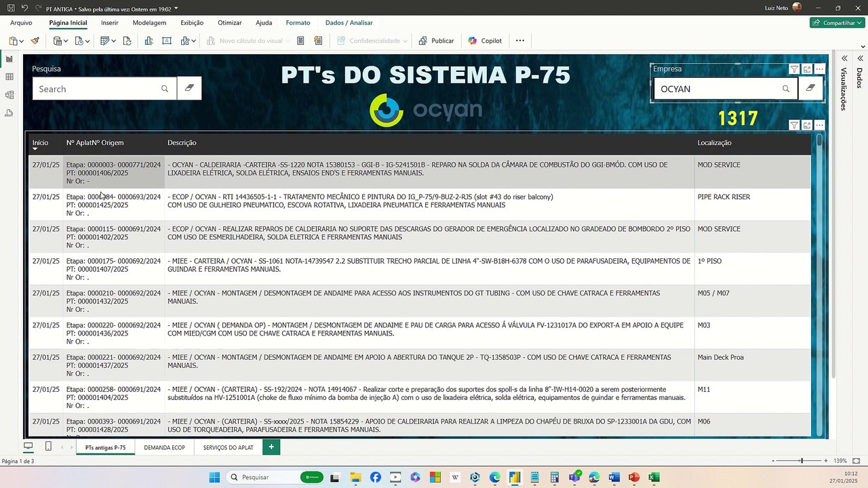The width and height of the screenshot is (868, 488).
Task: Switch to the Inserir ribbon tab
Action: coord(110,22)
